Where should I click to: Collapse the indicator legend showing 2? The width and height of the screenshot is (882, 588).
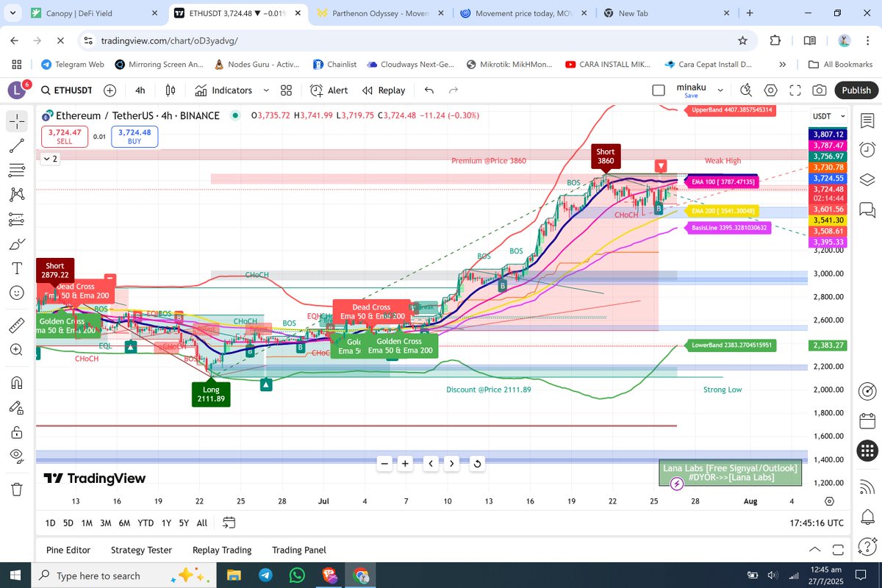click(49, 158)
